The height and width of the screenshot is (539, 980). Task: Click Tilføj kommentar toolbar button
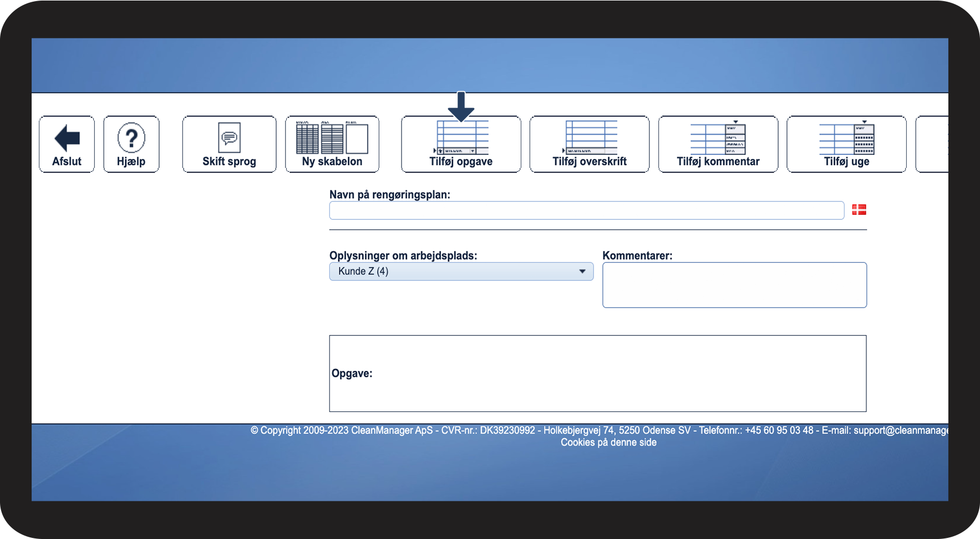[718, 144]
